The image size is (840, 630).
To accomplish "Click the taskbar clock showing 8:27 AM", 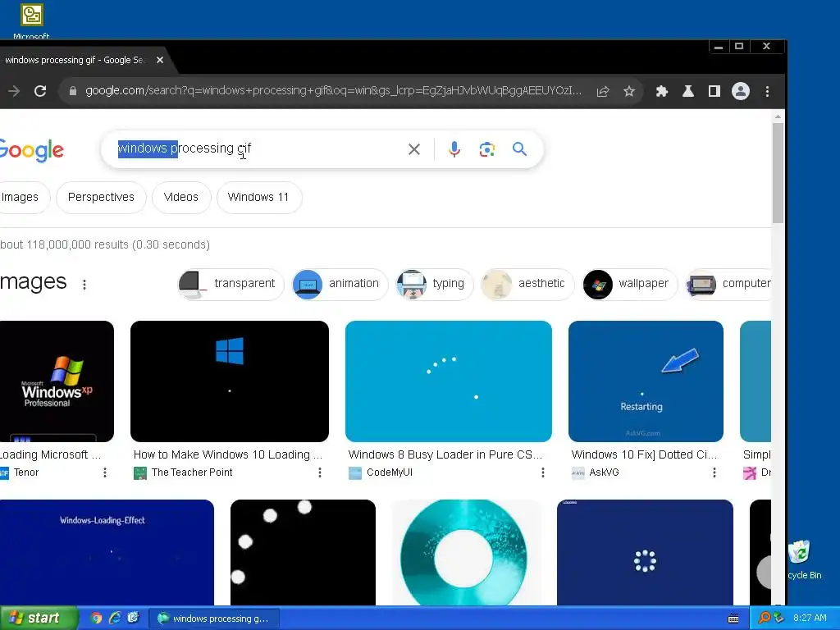I will pyautogui.click(x=810, y=619).
